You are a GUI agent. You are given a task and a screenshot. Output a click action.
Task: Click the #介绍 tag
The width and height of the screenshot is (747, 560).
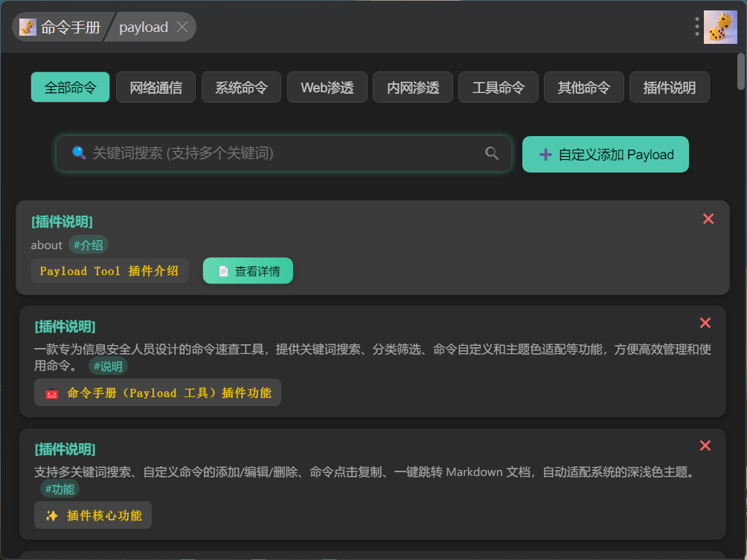(88, 245)
